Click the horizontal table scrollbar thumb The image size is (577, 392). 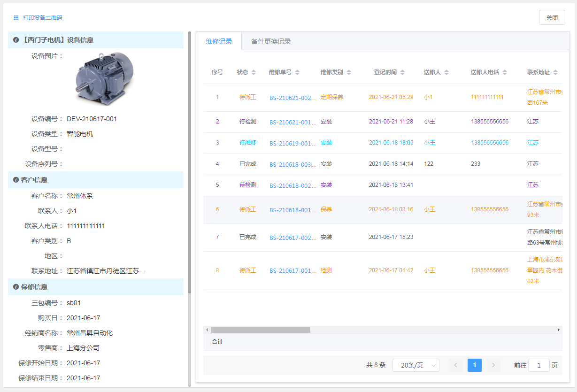(261, 330)
